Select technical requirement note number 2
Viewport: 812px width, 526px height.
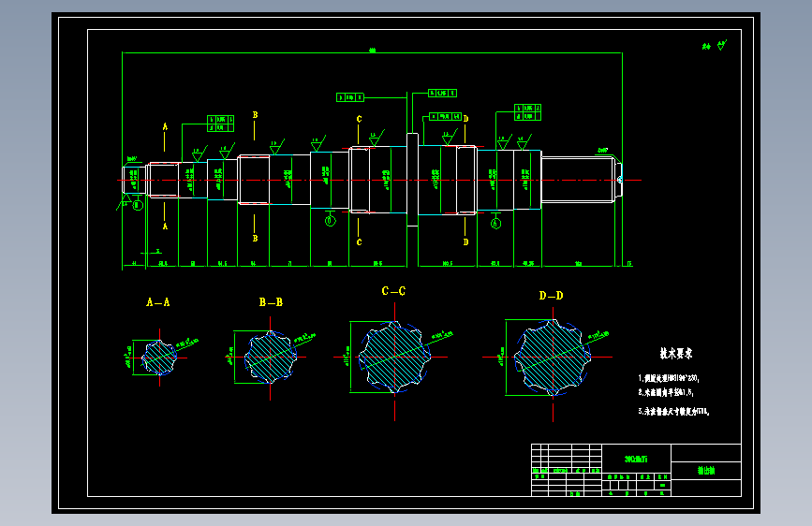coord(666,392)
